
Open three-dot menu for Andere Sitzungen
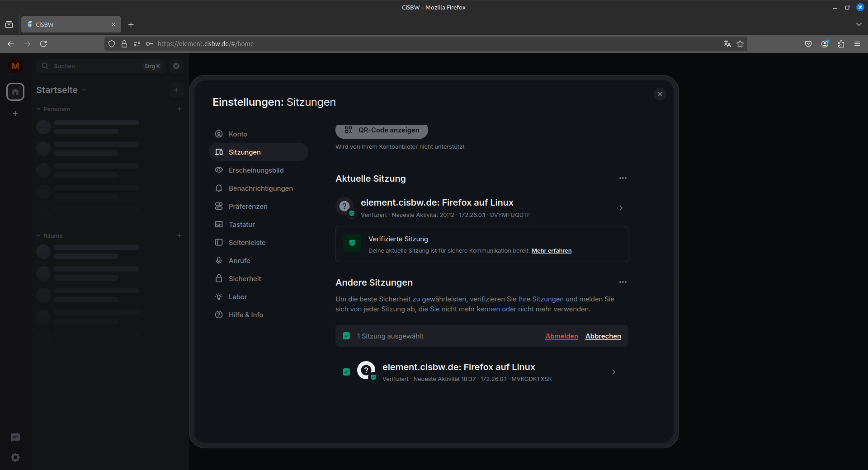(x=623, y=282)
